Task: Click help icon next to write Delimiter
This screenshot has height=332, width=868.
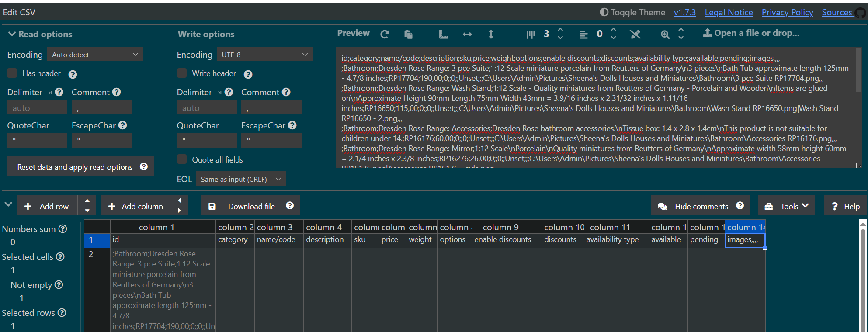Action: coord(229,92)
